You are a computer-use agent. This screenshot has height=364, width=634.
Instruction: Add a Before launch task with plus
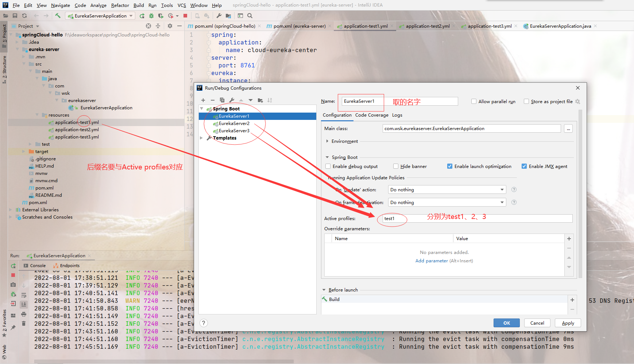point(572,300)
